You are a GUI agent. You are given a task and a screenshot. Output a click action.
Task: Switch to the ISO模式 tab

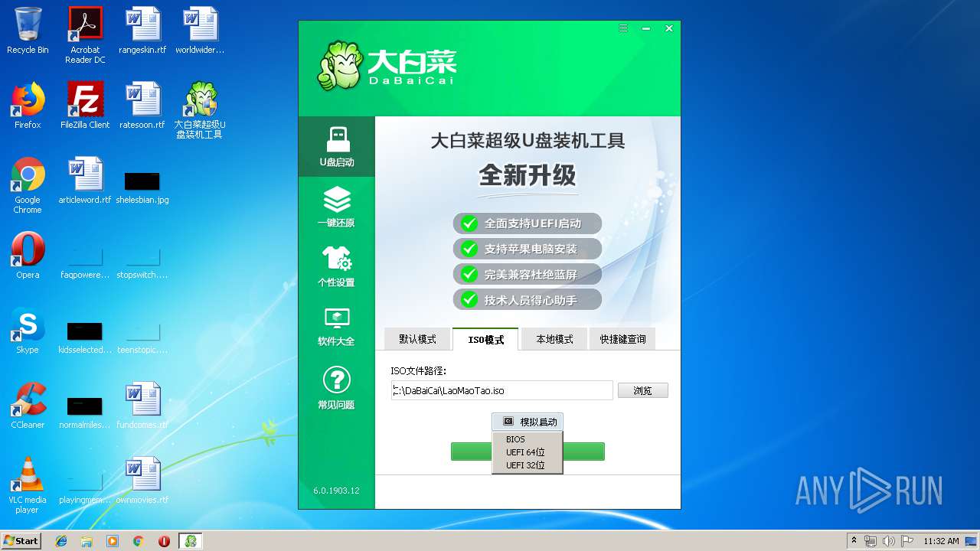tap(486, 339)
